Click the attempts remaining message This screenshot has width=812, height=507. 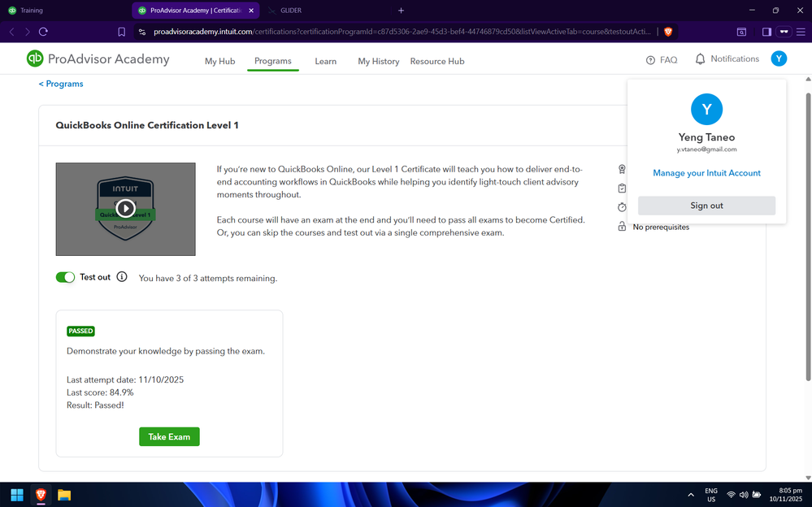pos(207,278)
